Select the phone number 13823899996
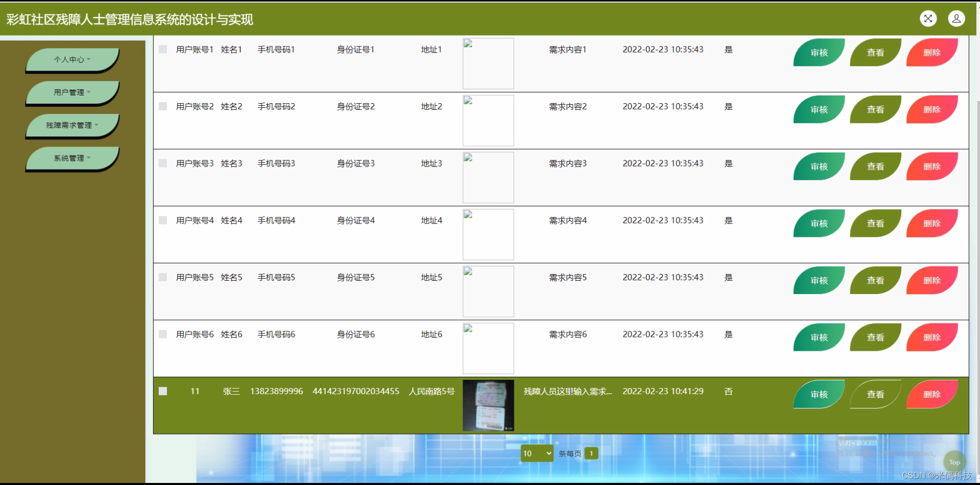 [276, 391]
